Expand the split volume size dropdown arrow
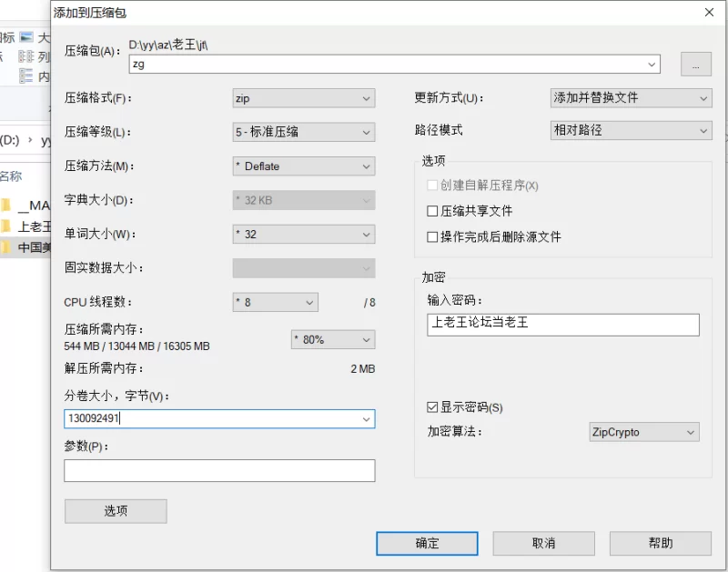The height and width of the screenshot is (572, 728). pyautogui.click(x=367, y=419)
